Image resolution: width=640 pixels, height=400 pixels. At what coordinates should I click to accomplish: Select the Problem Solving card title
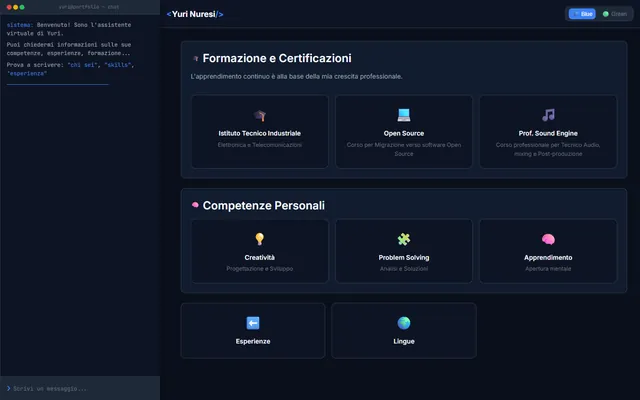404,258
